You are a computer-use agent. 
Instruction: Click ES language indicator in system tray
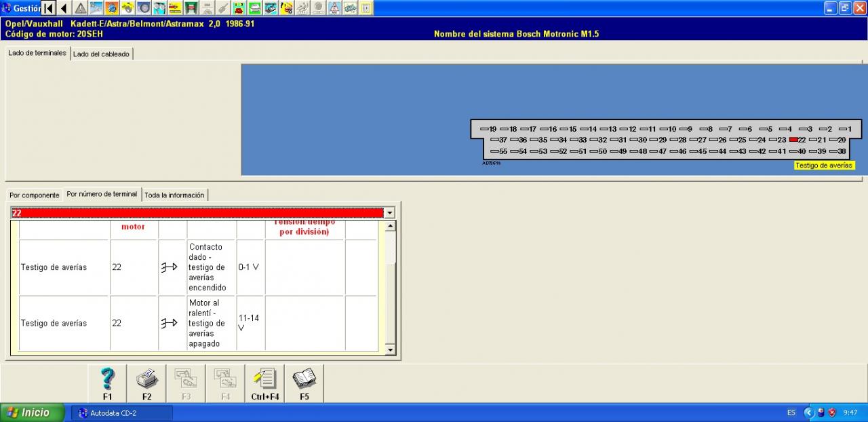pos(791,413)
